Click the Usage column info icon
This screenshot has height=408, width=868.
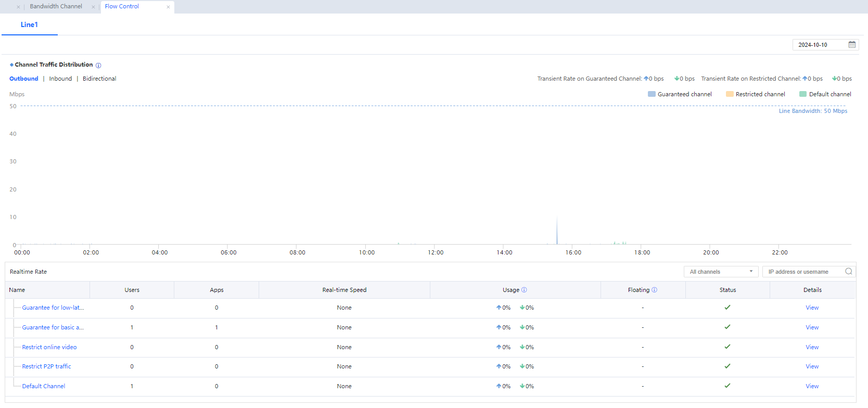click(524, 290)
